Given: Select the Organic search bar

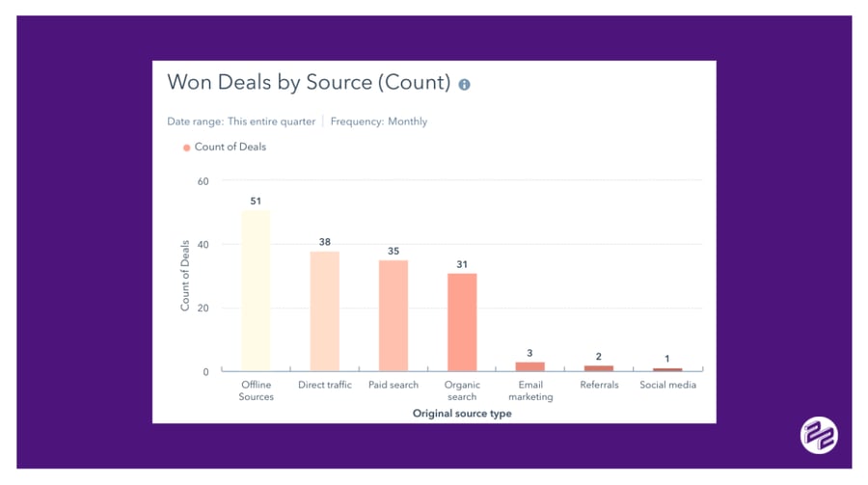Looking at the screenshot, I should pos(462,322).
